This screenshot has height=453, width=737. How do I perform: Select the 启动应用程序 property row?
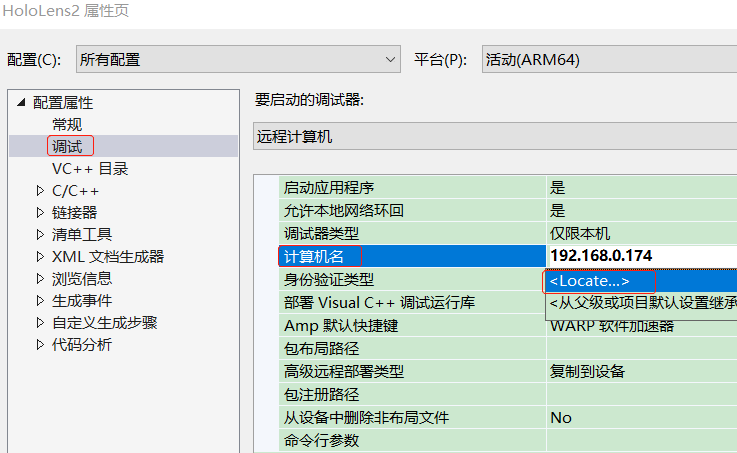412,187
